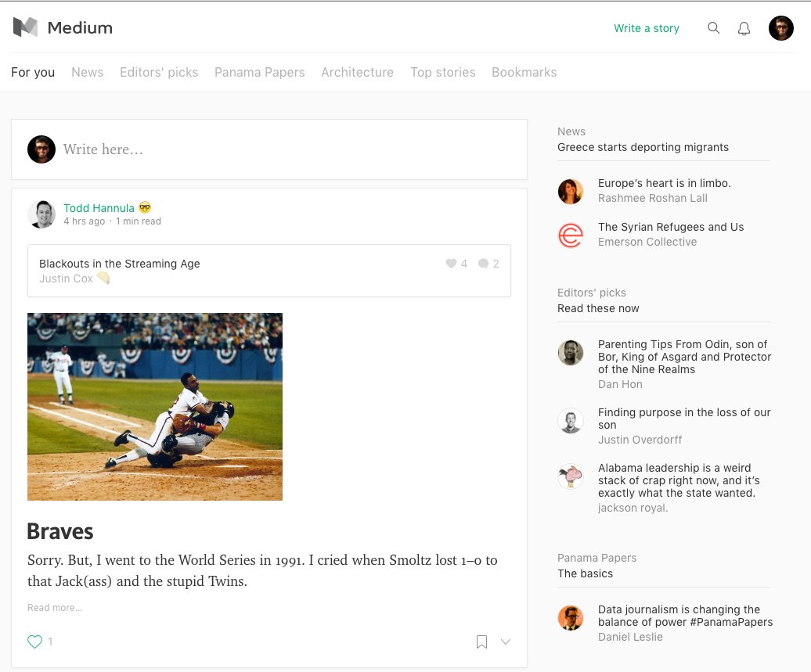Image resolution: width=811 pixels, height=672 pixels.
Task: Switch to the News tab
Action: (88, 73)
